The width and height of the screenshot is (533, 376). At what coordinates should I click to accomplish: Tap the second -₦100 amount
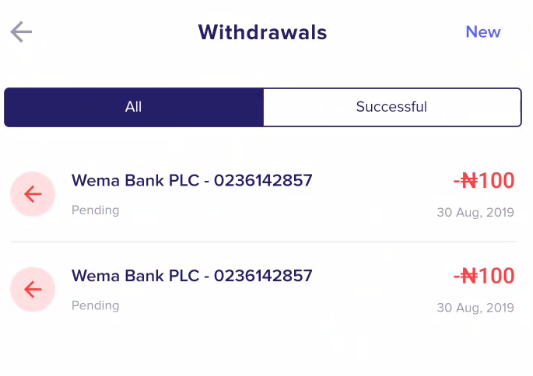tap(484, 276)
